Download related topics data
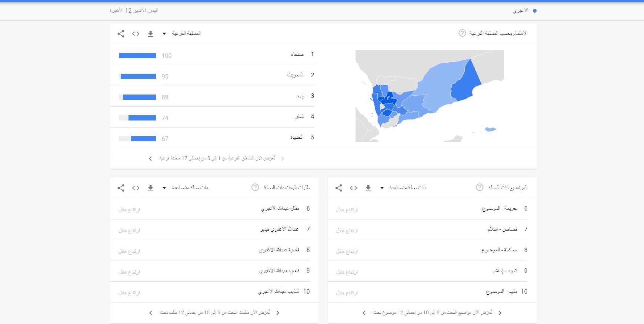Viewport: 644px width, 324px height. coord(368,188)
